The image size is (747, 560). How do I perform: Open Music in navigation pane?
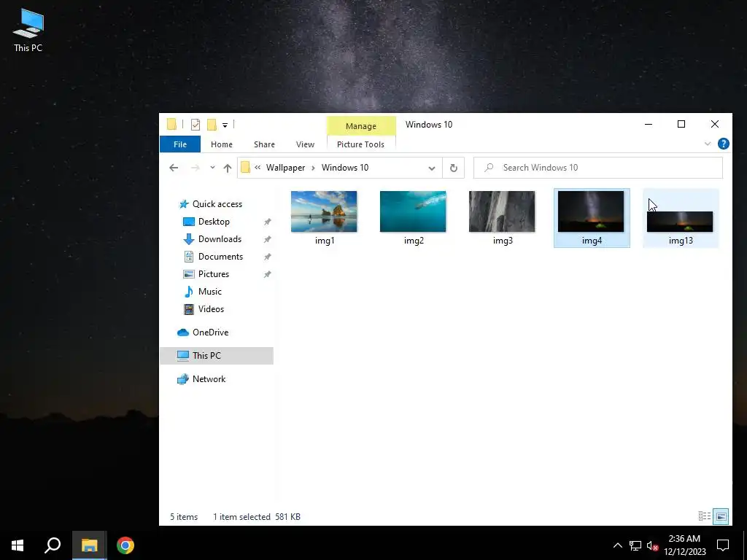click(x=209, y=292)
